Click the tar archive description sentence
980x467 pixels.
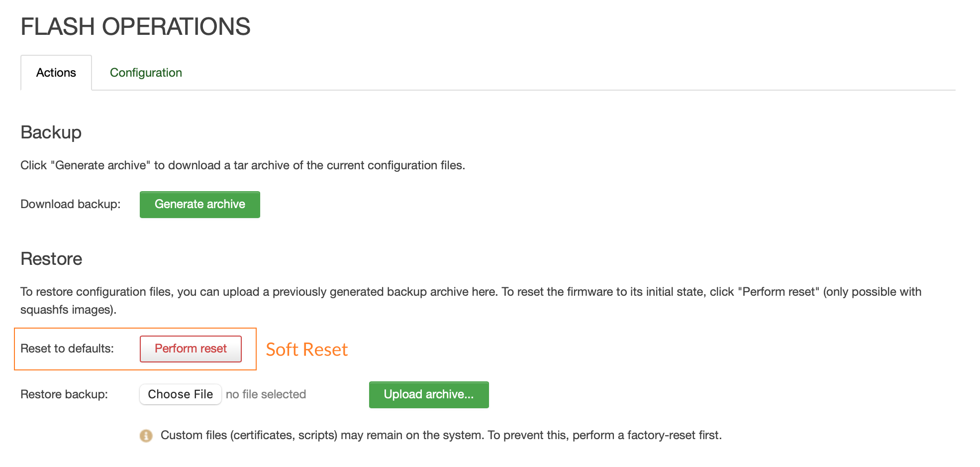[x=243, y=165]
